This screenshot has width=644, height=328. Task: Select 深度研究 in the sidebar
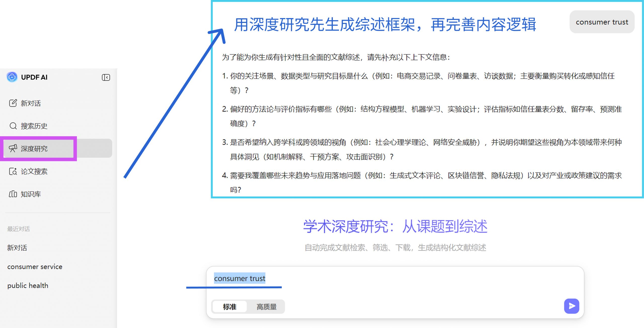[x=58, y=149]
